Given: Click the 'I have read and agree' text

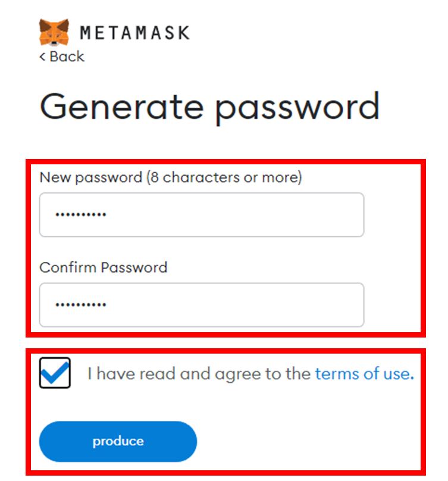Looking at the screenshot, I should pyautogui.click(x=199, y=374).
